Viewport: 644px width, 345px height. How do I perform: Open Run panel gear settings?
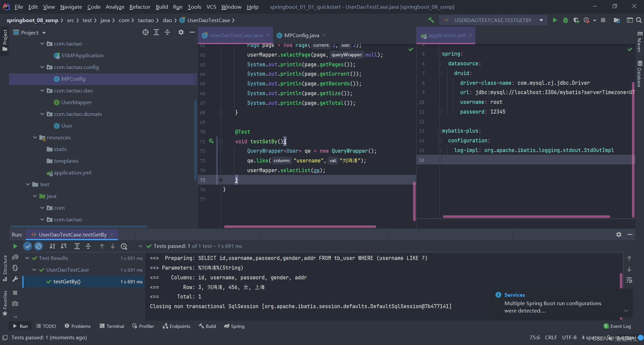coord(619,234)
